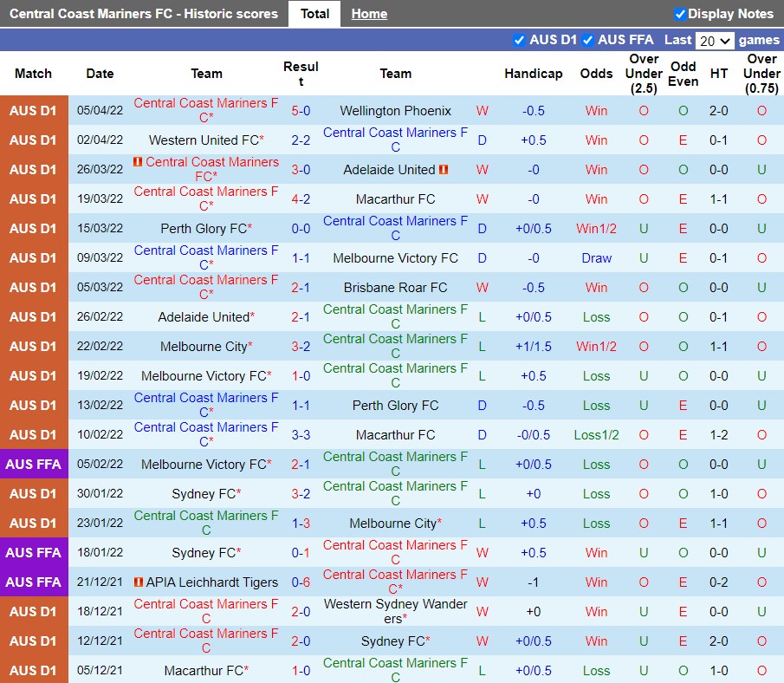The height and width of the screenshot is (683, 784).
Task: Click the 0-6 score against APIA Leichhardt
Action: click(x=301, y=582)
